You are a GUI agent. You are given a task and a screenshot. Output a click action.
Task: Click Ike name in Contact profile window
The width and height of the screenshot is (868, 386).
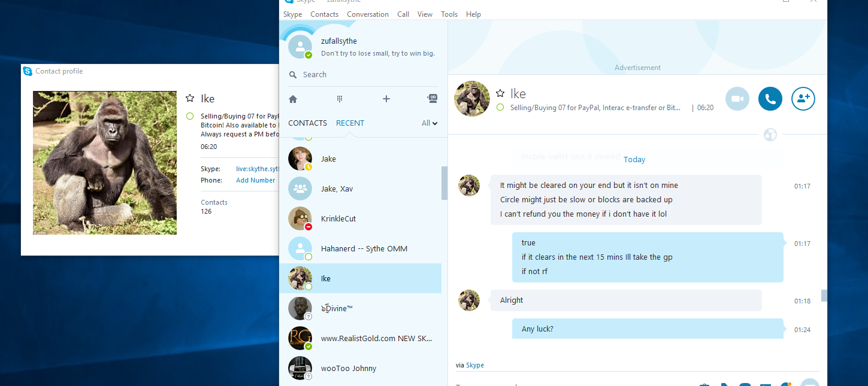[x=207, y=99]
